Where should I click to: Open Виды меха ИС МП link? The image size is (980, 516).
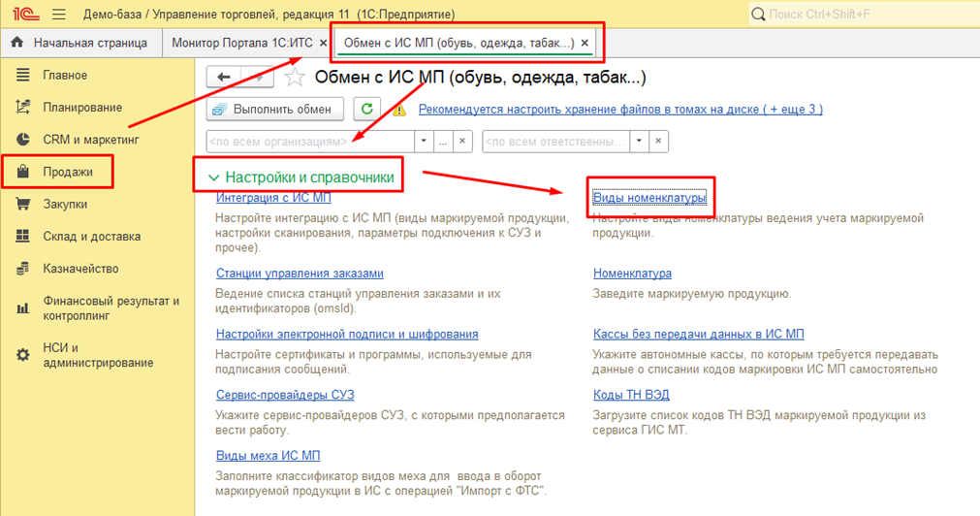[x=269, y=455]
